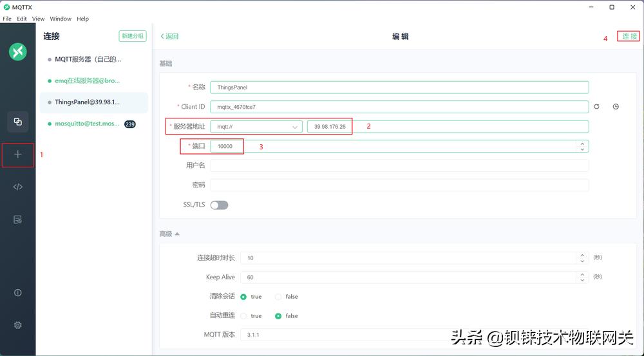
Task: Open Settings gear icon in sidebar
Action: (17, 325)
